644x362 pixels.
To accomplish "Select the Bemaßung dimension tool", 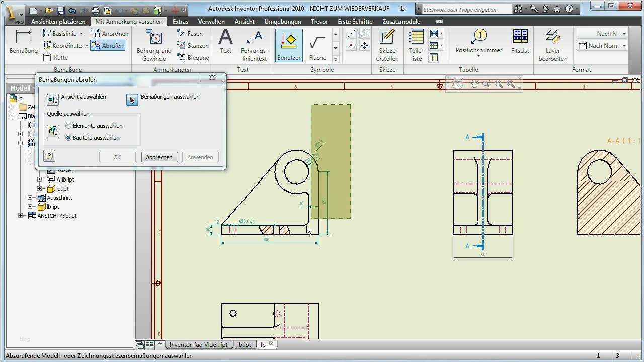I will click(24, 42).
